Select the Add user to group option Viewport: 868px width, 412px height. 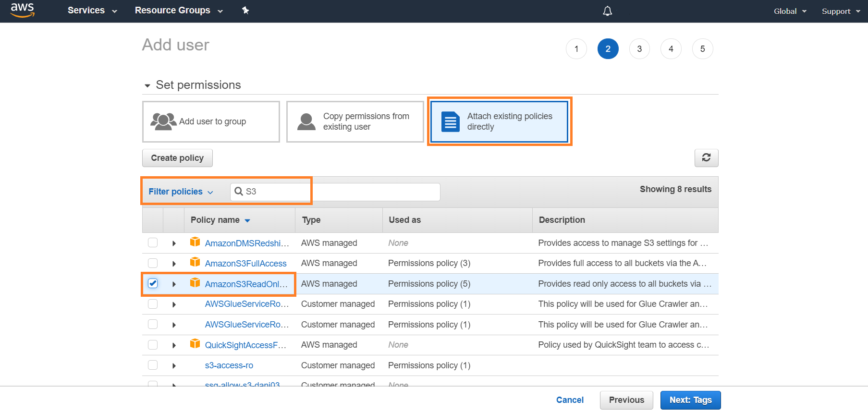point(211,121)
